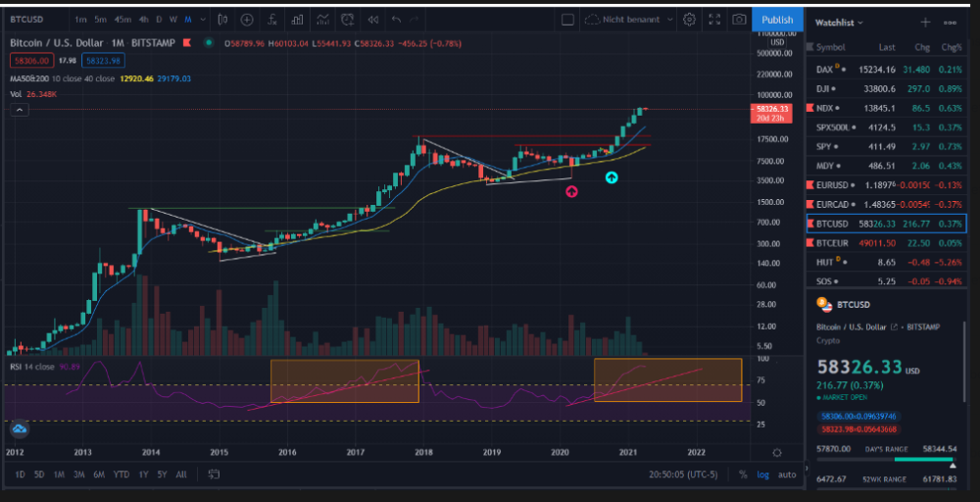Open the time axis settings gear
Viewport: 980px width, 502px height.
(x=777, y=453)
